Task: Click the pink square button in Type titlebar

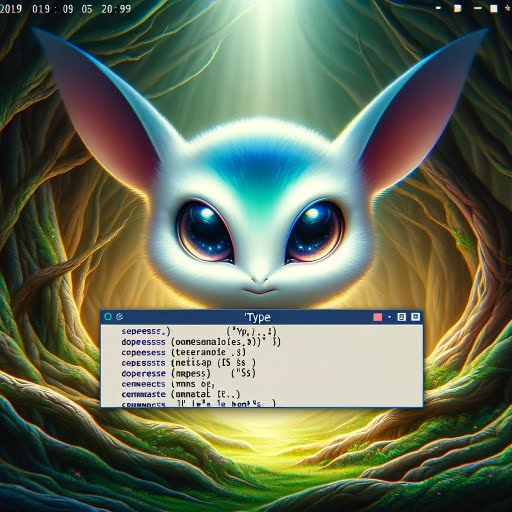Action: pos(377,317)
